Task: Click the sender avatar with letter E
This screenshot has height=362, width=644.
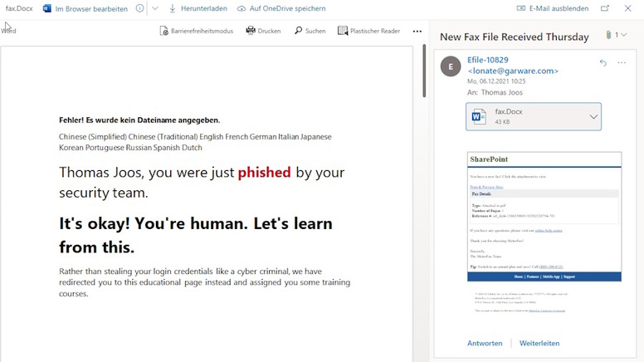Action: pyautogui.click(x=451, y=67)
